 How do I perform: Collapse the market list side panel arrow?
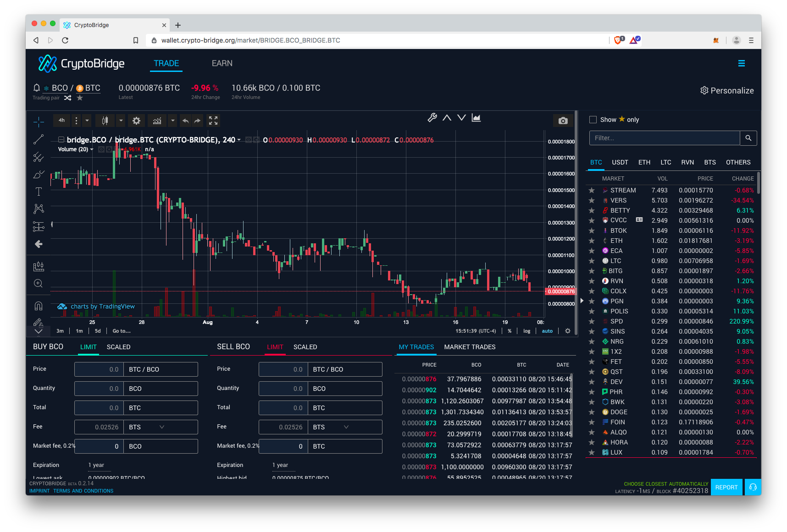pos(582,301)
